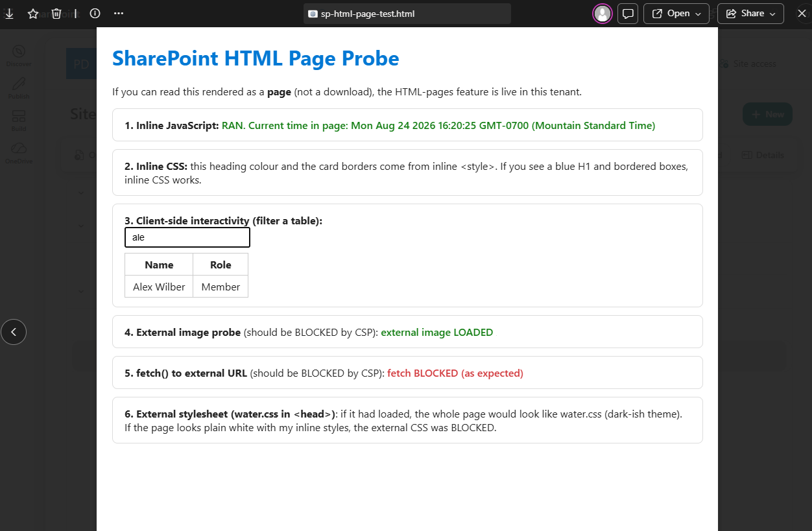Image resolution: width=812 pixels, height=531 pixels.
Task: Click the user avatar in the top bar
Action: coord(603,14)
